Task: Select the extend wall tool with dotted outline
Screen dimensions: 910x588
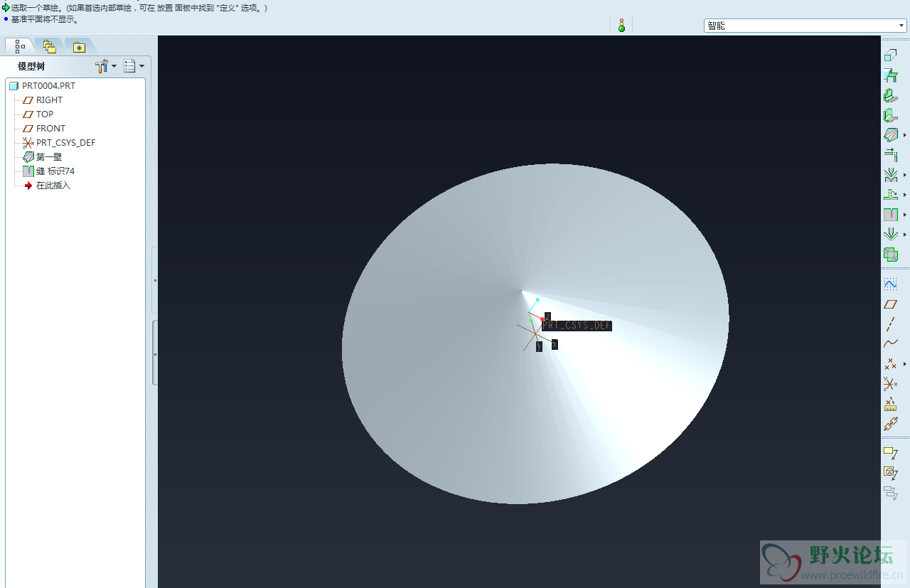Action: pos(890,114)
